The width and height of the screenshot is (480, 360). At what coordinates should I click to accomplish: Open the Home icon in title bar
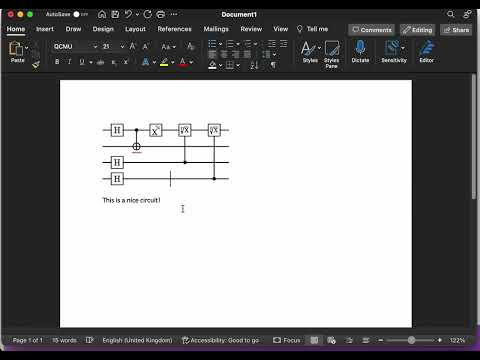click(102, 14)
